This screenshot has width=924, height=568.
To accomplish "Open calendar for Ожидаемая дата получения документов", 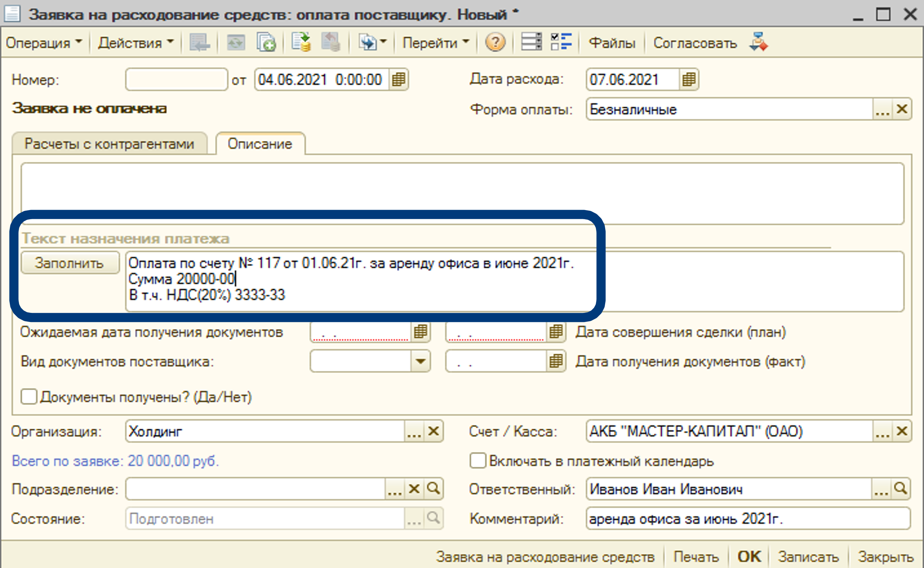I will 420,332.
